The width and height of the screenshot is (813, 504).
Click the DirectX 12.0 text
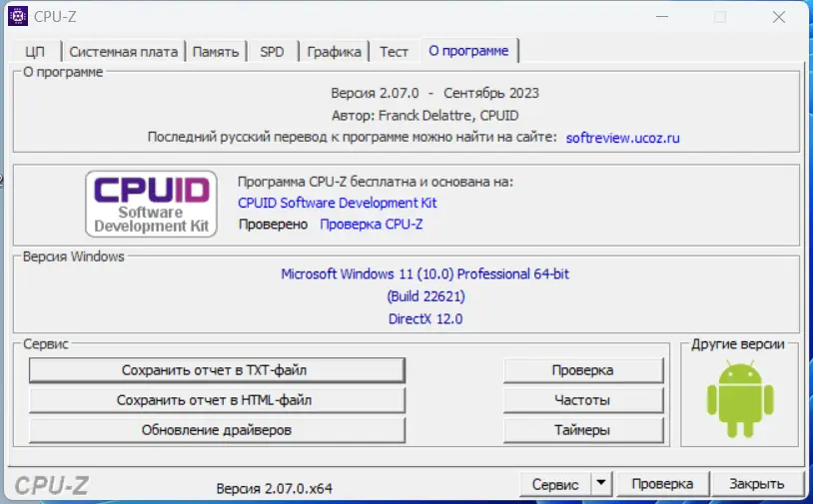click(x=425, y=319)
